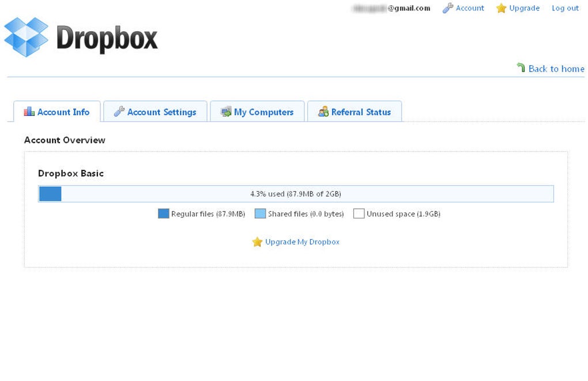Click the light blue Shared files swatch
The image size is (588, 381).
(260, 214)
